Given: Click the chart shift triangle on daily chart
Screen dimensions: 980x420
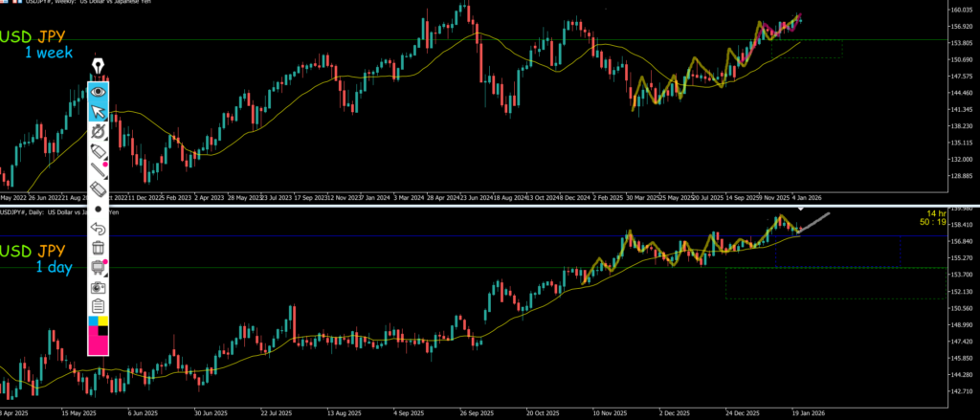Looking at the screenshot, I should pyautogui.click(x=802, y=209).
